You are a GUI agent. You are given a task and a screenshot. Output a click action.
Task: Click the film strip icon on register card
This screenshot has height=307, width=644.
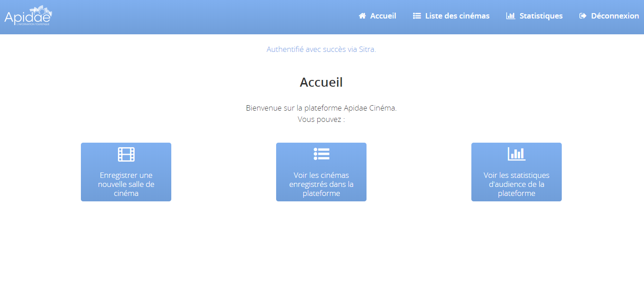pyautogui.click(x=126, y=154)
